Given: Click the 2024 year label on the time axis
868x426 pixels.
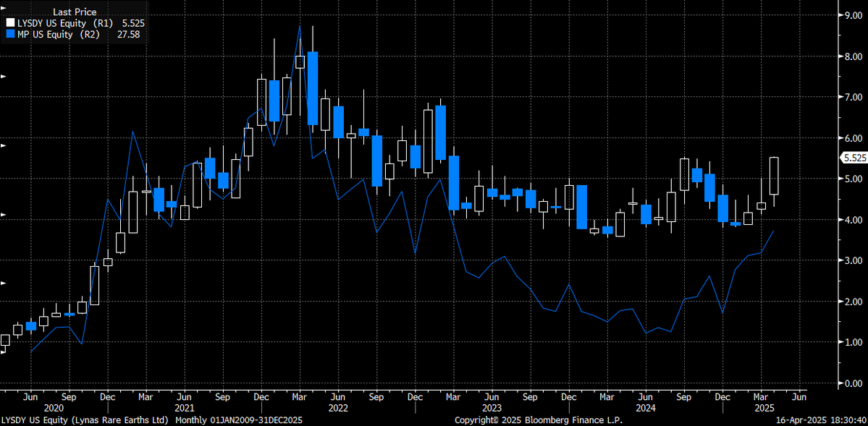Looking at the screenshot, I should pyautogui.click(x=645, y=409).
